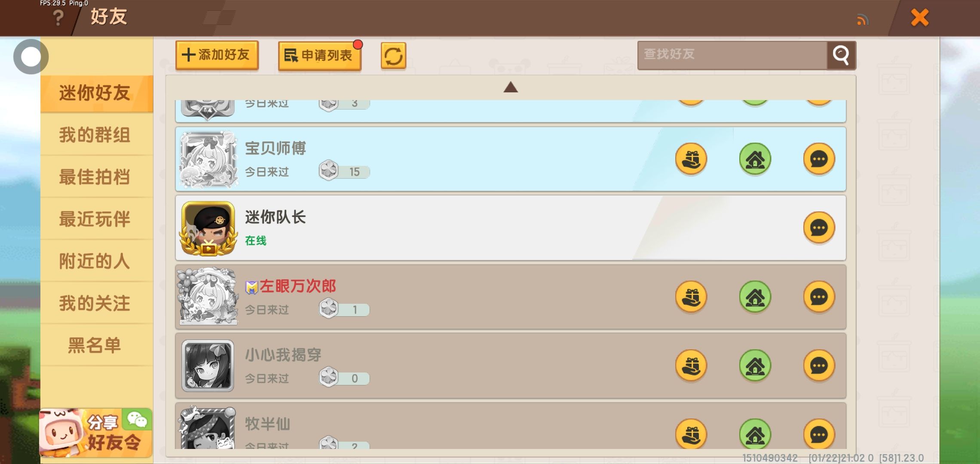Image resolution: width=980 pixels, height=464 pixels.
Task: Send gift to 宝贝师傅
Action: click(691, 159)
